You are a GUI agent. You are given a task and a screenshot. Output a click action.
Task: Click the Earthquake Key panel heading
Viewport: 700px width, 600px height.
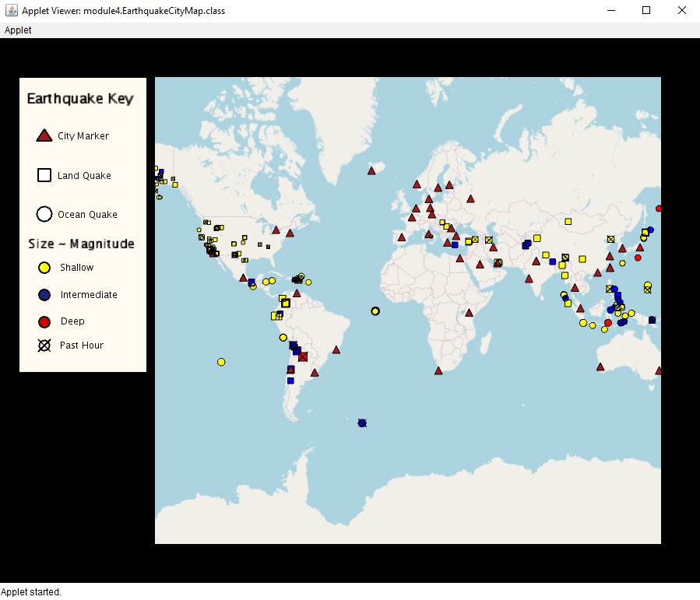[x=81, y=99]
